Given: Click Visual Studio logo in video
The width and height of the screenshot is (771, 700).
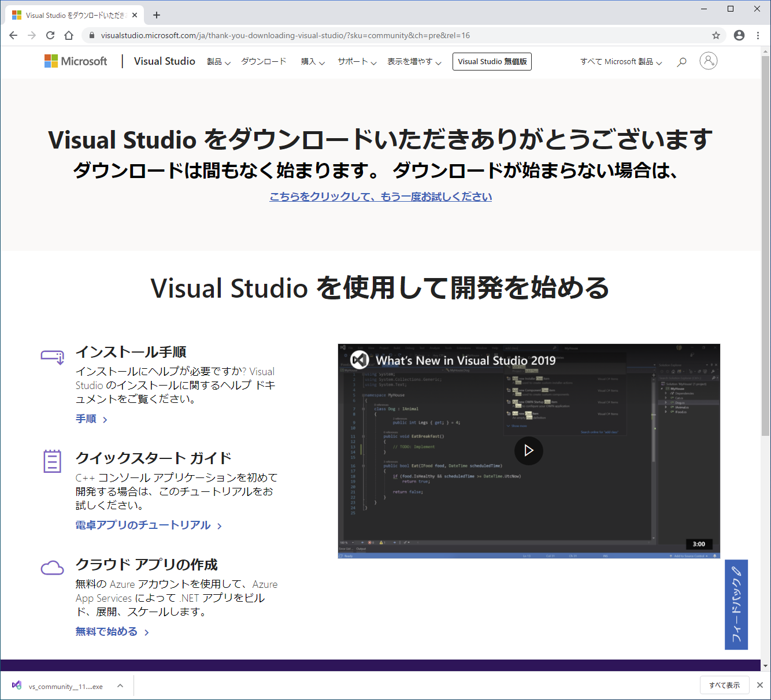Looking at the screenshot, I should pyautogui.click(x=359, y=360).
